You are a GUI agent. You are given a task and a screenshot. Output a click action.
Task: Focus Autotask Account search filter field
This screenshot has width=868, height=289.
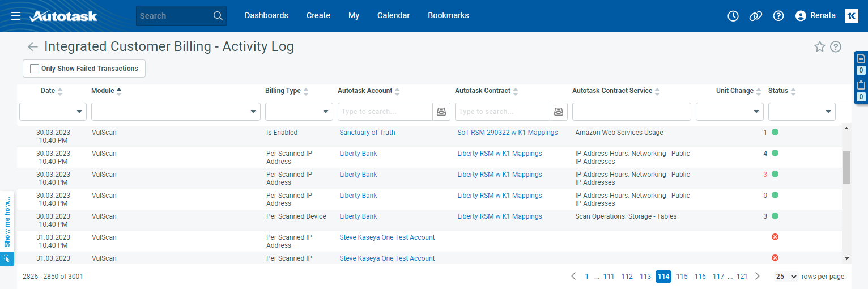coord(386,112)
